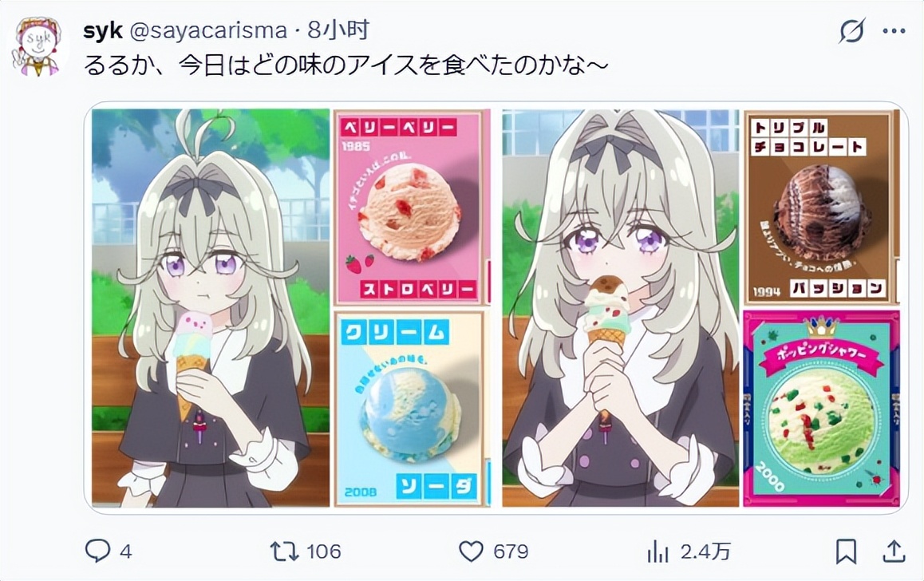Open the @sayacarisma handle link
This screenshot has height=581, width=924.
(x=208, y=30)
